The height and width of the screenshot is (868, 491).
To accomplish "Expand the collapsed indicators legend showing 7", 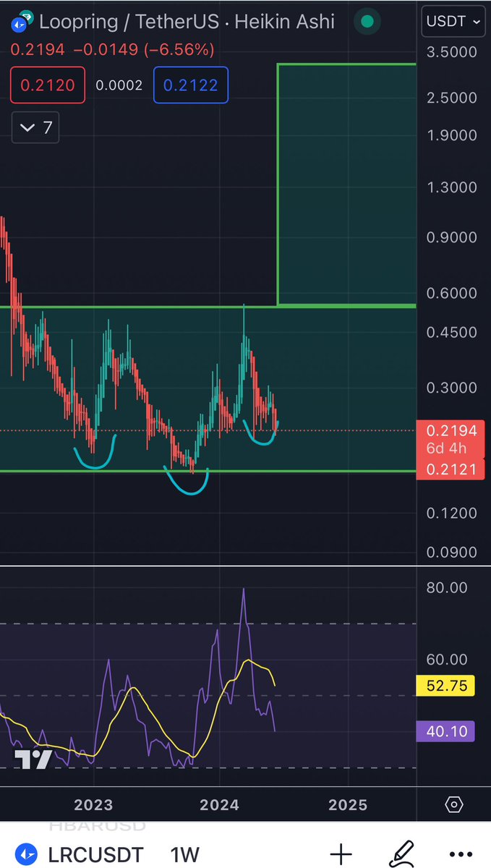I will pyautogui.click(x=36, y=128).
